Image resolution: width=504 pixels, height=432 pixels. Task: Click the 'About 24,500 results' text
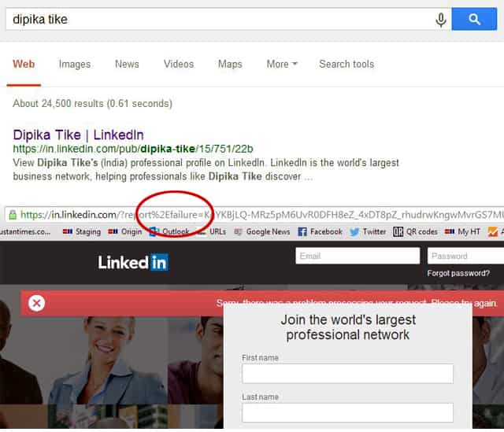coord(93,103)
